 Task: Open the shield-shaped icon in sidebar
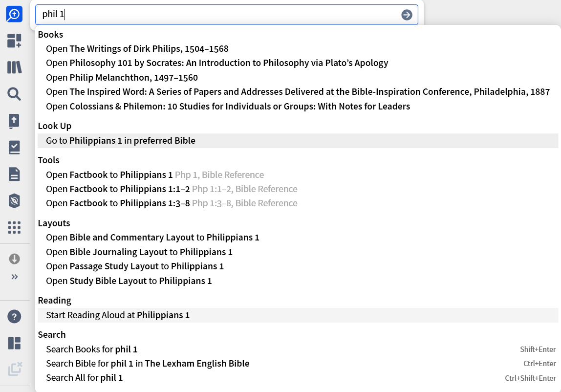(14, 201)
